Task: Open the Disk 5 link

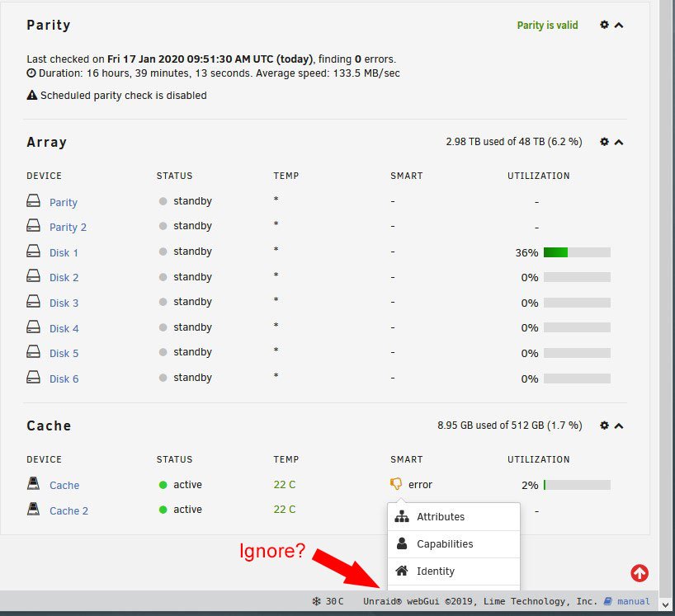Action: click(x=64, y=353)
